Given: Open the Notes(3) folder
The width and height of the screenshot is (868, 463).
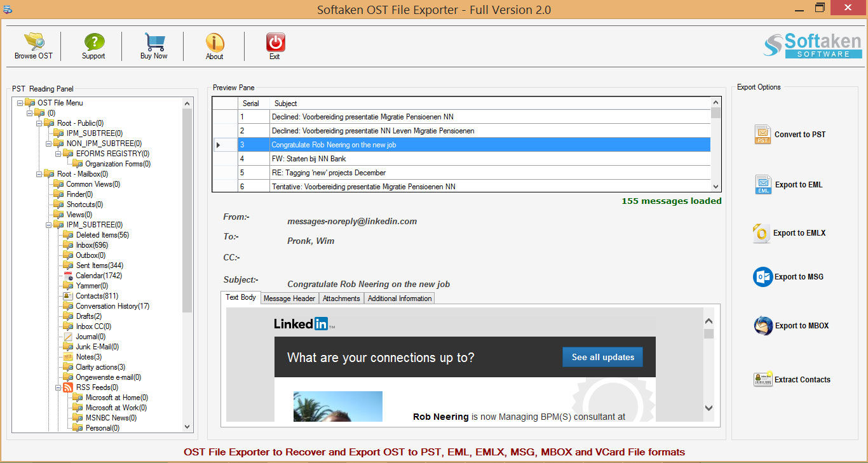Looking at the screenshot, I should click(88, 357).
